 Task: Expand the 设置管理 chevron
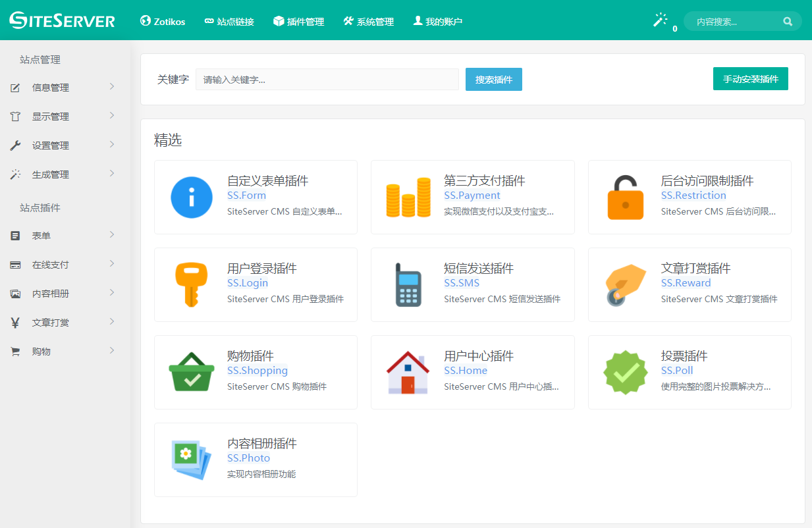[x=112, y=144]
